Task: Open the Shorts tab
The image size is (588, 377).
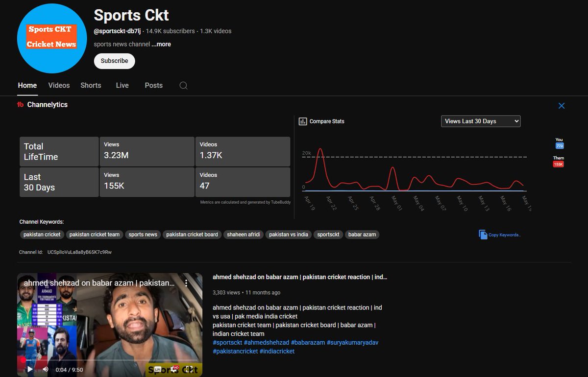Action: tap(91, 85)
